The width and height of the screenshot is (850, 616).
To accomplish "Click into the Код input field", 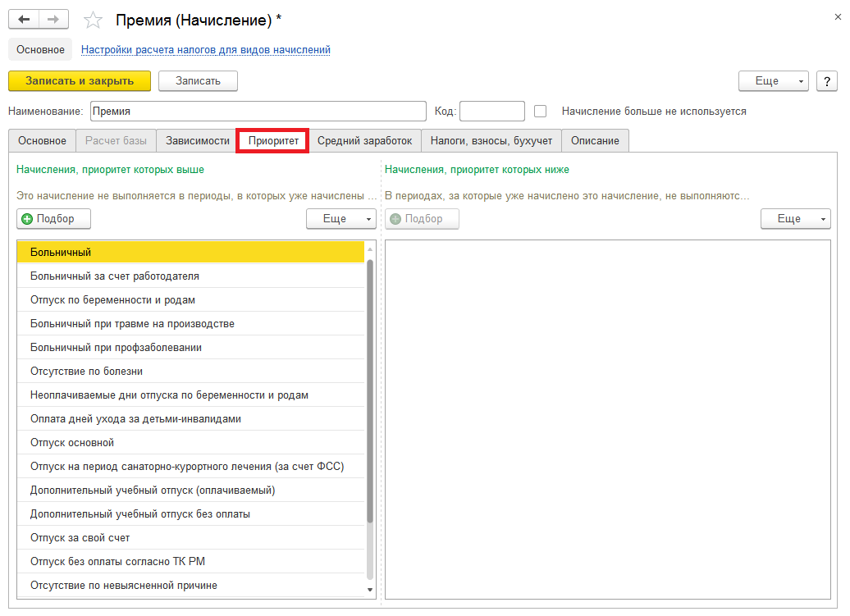I will [491, 111].
